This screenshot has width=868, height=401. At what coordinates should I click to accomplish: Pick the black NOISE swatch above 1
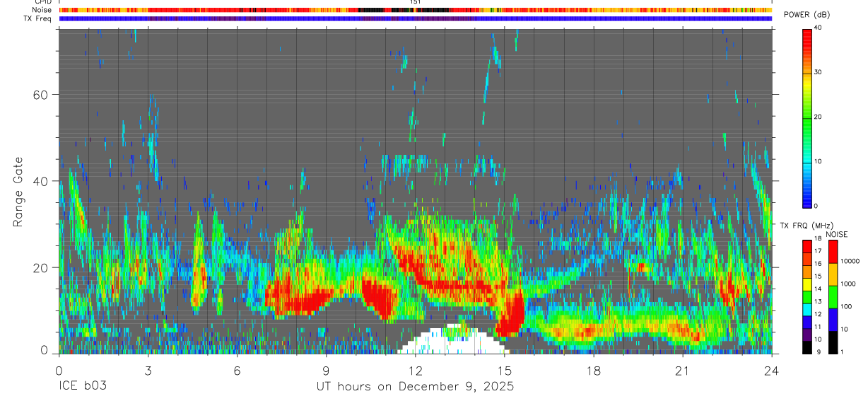[833, 342]
